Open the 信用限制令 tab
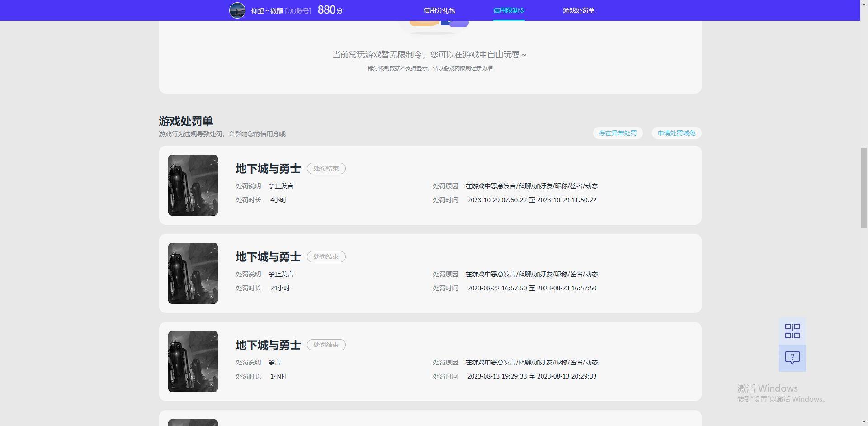 point(509,10)
